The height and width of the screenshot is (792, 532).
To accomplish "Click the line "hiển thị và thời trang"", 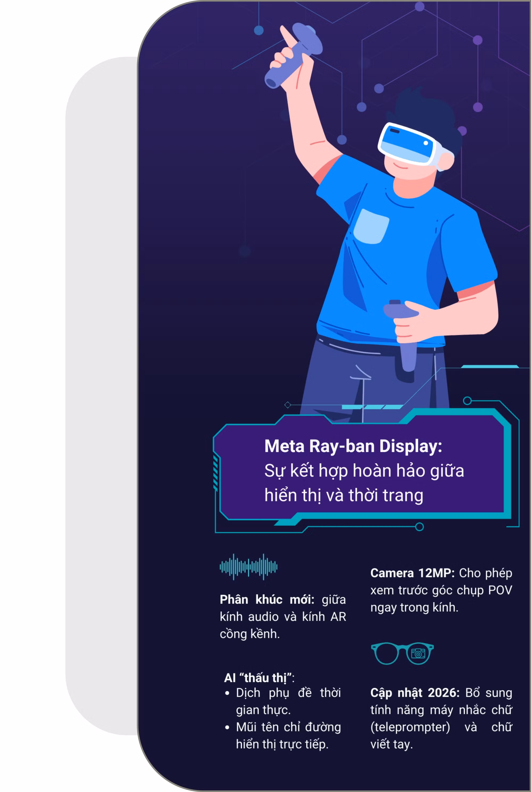I will point(344,495).
